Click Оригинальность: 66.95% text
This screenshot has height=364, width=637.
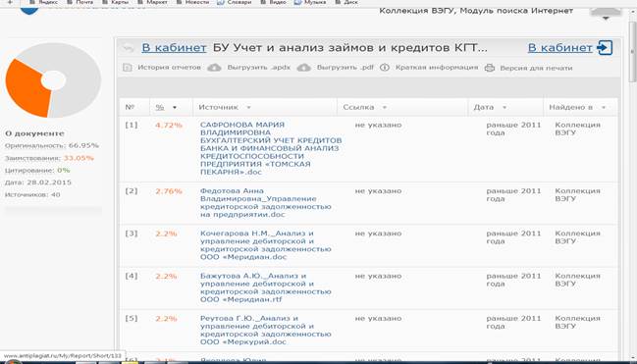coord(52,145)
